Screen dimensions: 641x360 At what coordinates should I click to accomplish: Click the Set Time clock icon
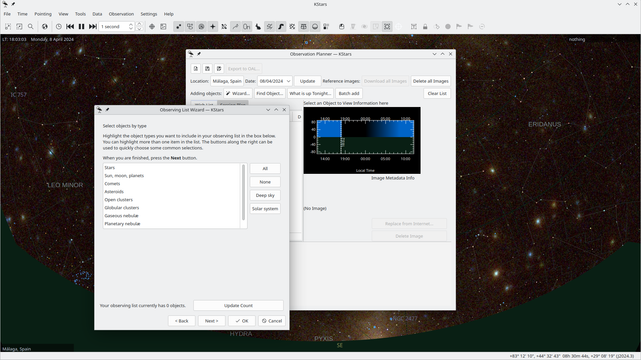click(x=58, y=27)
